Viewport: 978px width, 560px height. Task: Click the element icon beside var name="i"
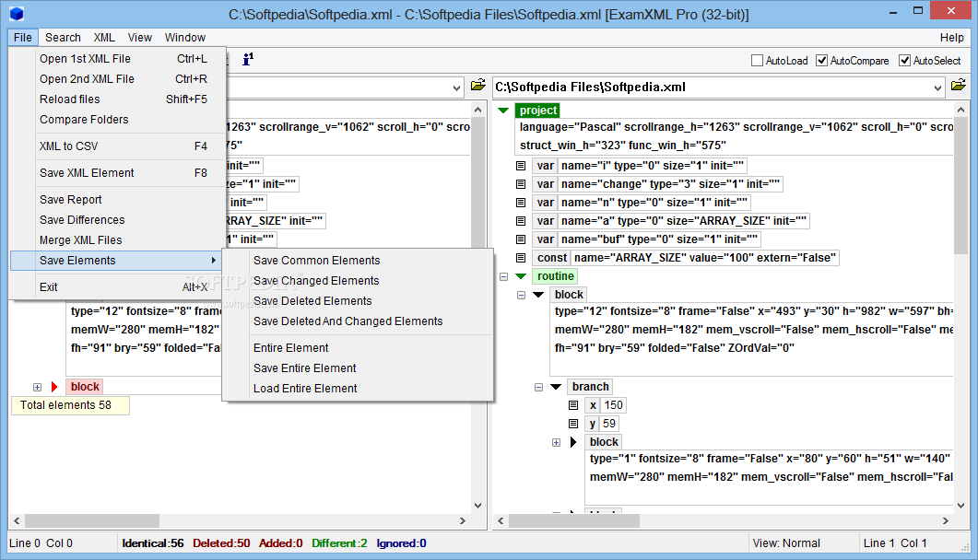[x=521, y=166]
